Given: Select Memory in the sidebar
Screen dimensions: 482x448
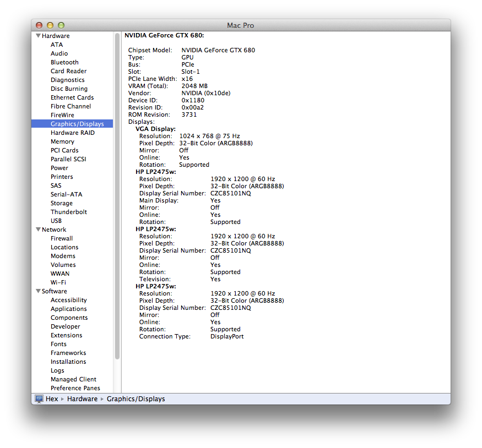Looking at the screenshot, I should pos(62,141).
